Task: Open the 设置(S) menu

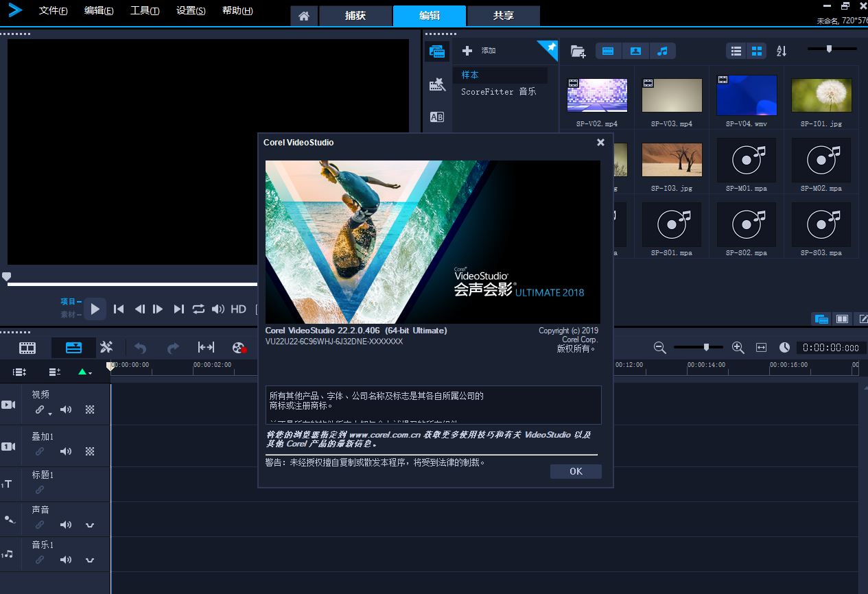Action: (x=191, y=11)
